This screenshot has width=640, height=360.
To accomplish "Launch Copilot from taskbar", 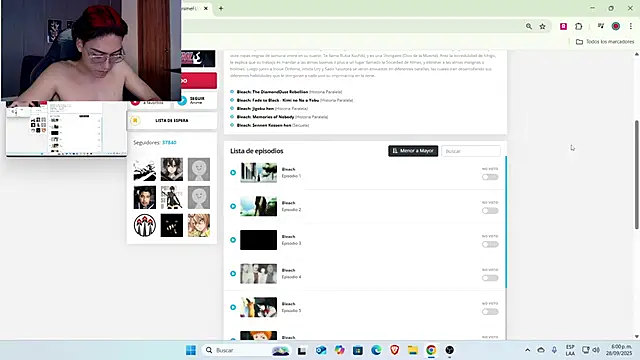I will tap(339, 350).
